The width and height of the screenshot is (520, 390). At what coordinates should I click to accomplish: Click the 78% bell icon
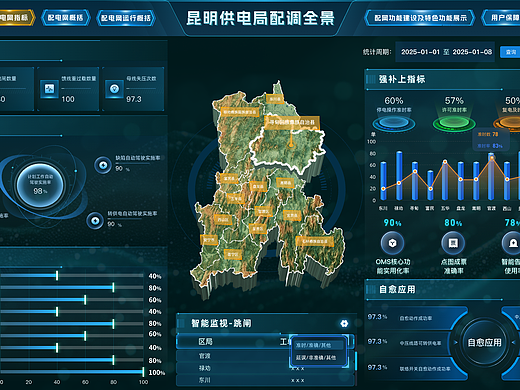512,243
